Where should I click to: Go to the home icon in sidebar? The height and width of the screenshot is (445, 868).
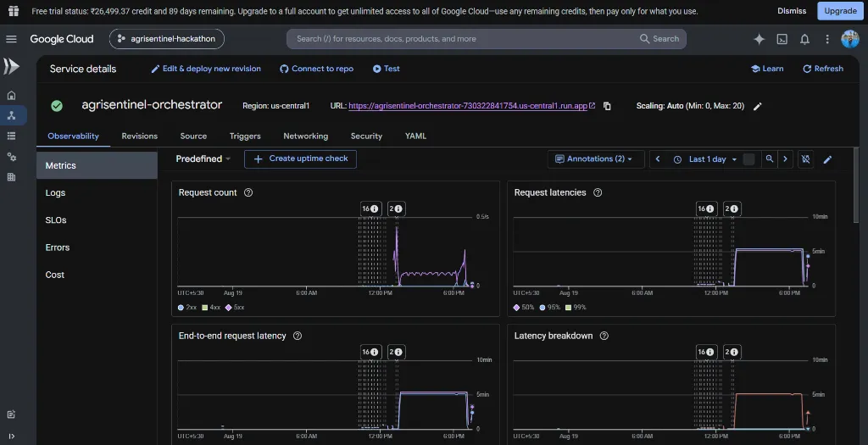[11, 95]
